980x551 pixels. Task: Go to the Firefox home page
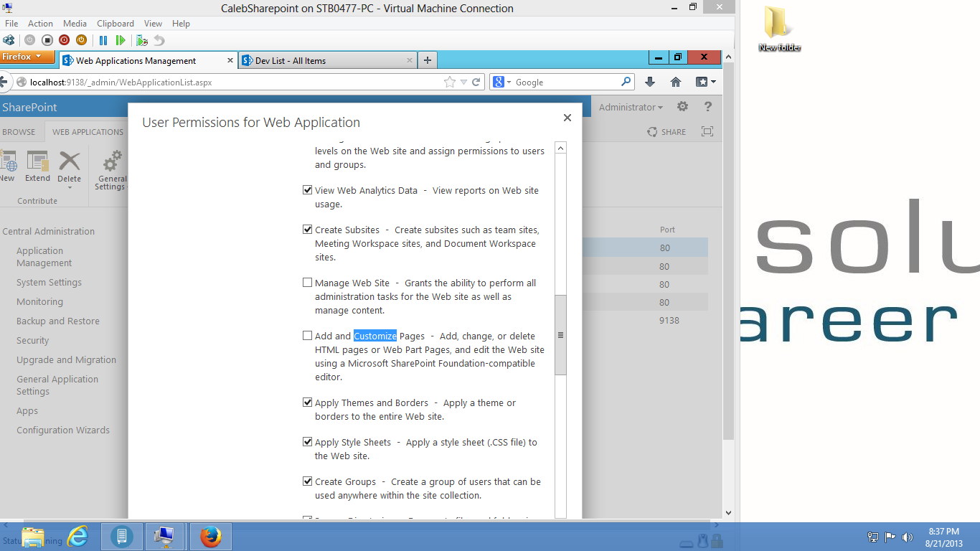point(676,82)
